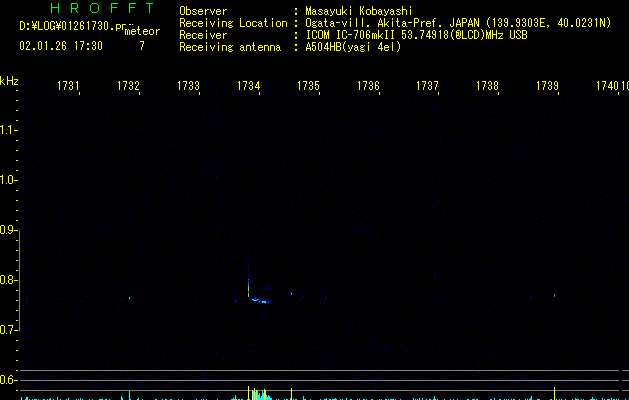The width and height of the screenshot is (629, 400).
Task: Click the kHz axis unit label
Action: click(9, 81)
